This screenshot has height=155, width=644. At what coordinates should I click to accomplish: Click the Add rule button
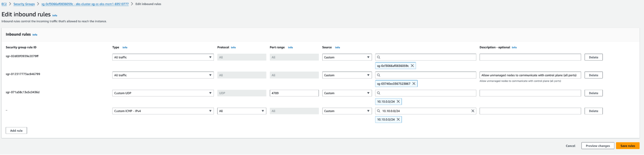pos(16,131)
